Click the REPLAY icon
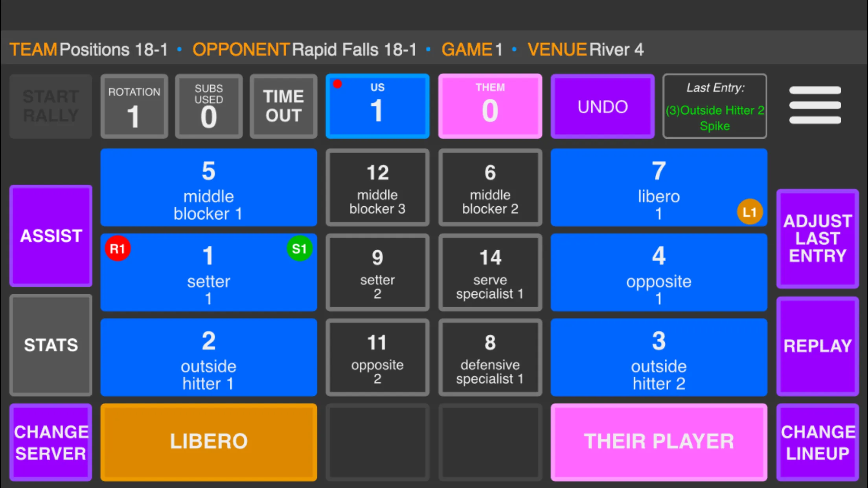This screenshot has height=488, width=868. [x=817, y=346]
